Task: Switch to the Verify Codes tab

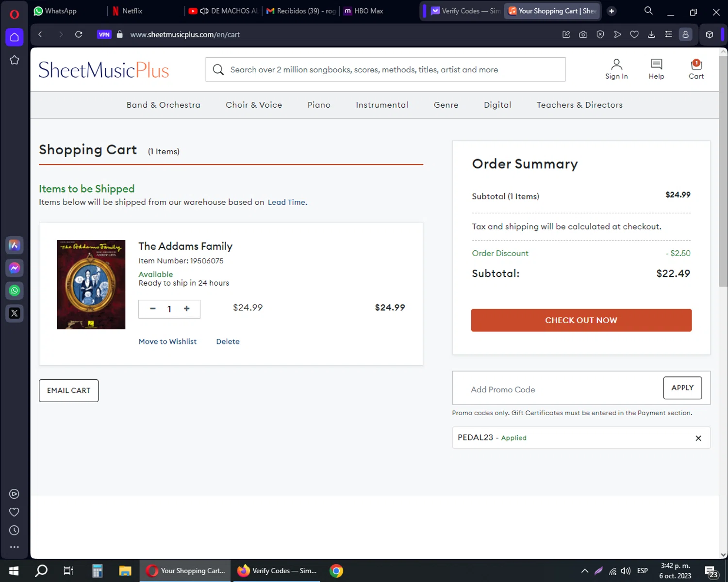Action: click(x=465, y=11)
